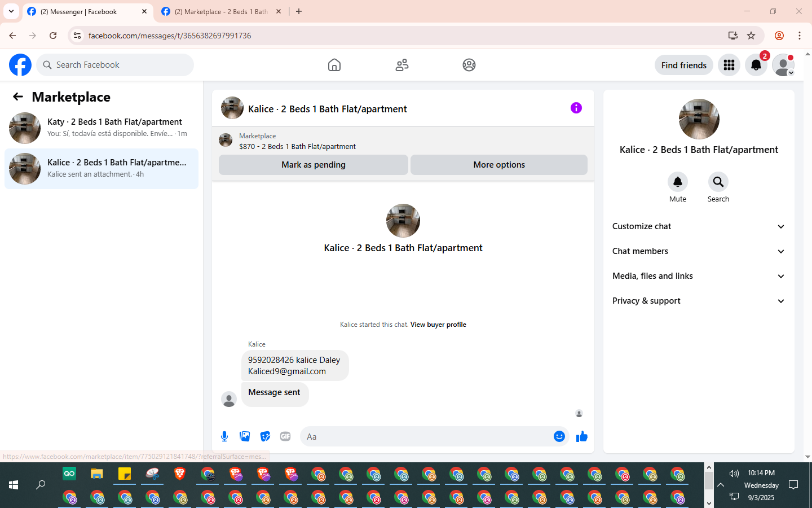Switch to the Marketplace - 2 Beds tab

(x=222, y=12)
